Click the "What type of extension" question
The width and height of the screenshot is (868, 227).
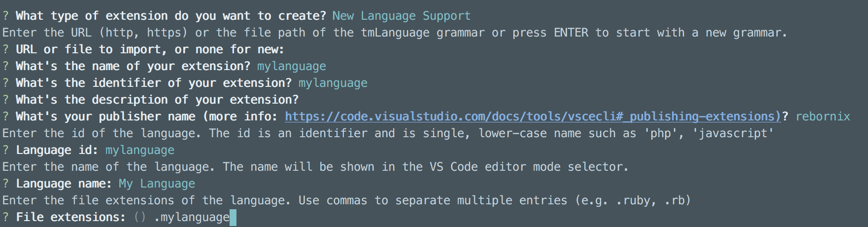coord(170,16)
